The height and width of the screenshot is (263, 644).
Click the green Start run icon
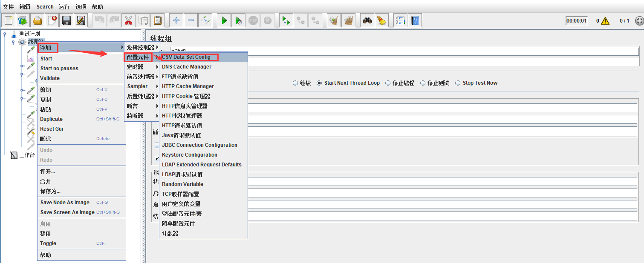[x=224, y=20]
